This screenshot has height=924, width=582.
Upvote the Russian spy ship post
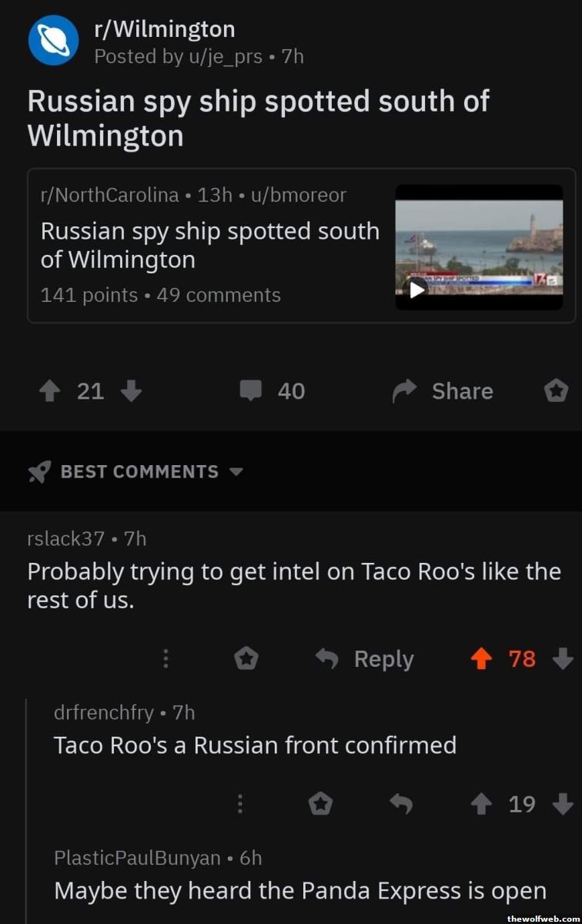click(50, 392)
